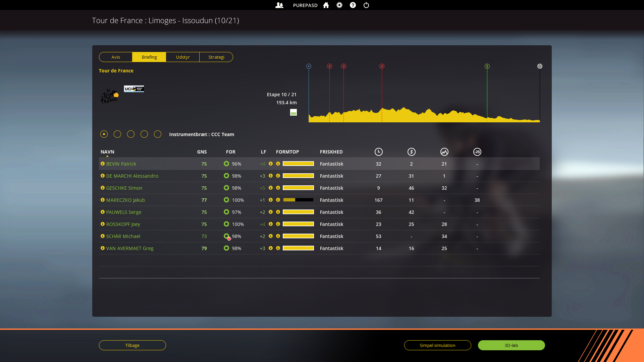The image size is (644, 362).
Task: Sort riders by NAVN column header
Action: pos(107,152)
